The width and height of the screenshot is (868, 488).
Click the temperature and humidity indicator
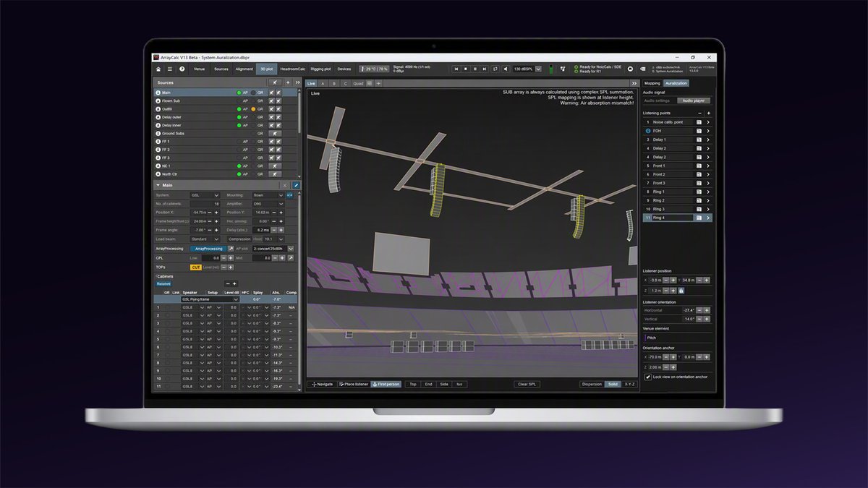click(374, 69)
